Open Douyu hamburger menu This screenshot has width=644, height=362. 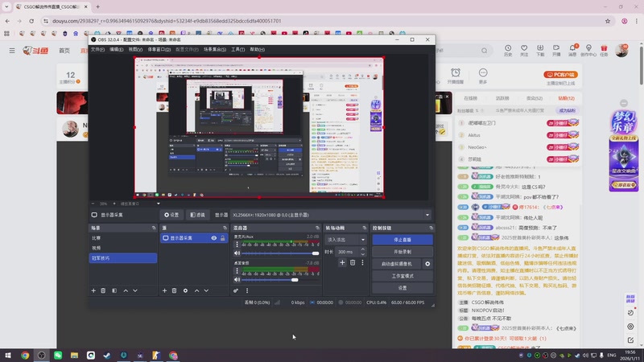(12, 51)
